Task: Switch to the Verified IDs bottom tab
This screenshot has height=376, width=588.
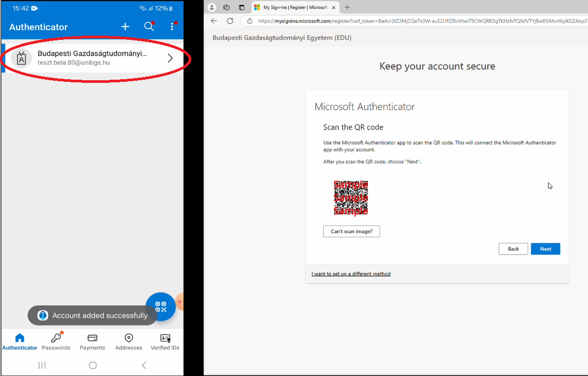Action: (165, 342)
